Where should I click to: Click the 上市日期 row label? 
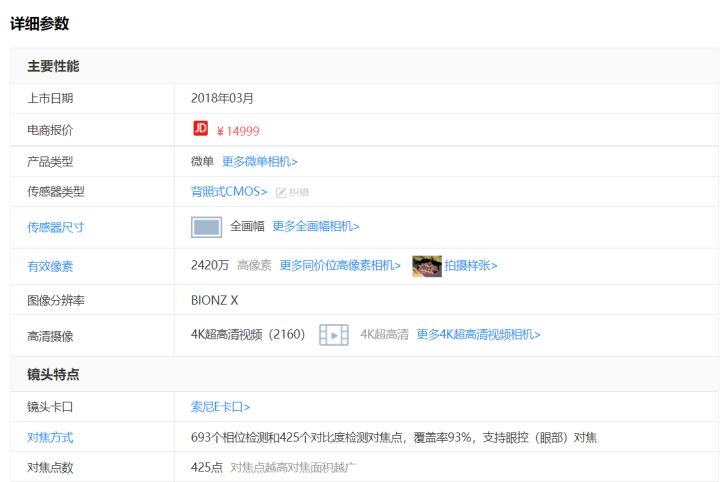tap(50, 98)
